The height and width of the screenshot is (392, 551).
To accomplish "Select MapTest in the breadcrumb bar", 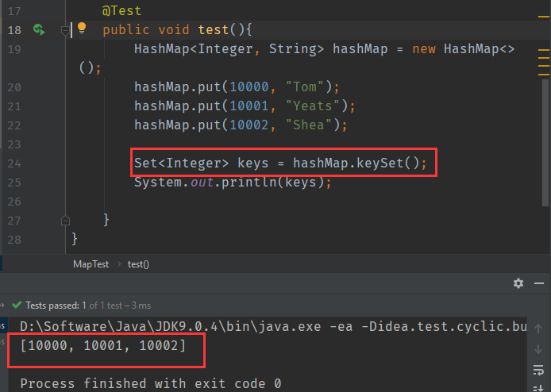I will [x=91, y=264].
